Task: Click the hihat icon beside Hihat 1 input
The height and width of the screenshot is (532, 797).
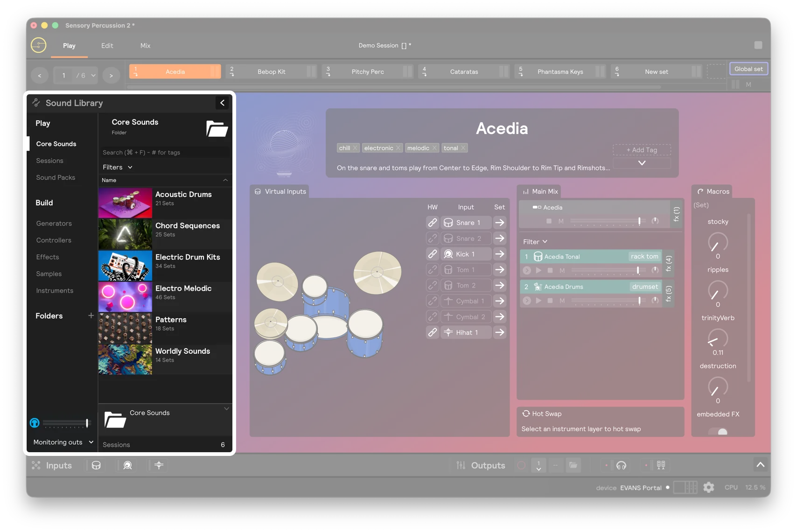Action: pos(448,332)
